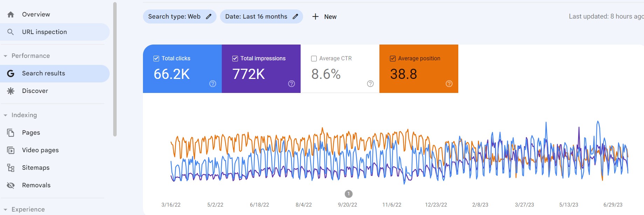Click the Discover asterisk icon
Image resolution: width=644 pixels, height=215 pixels.
point(11,91)
